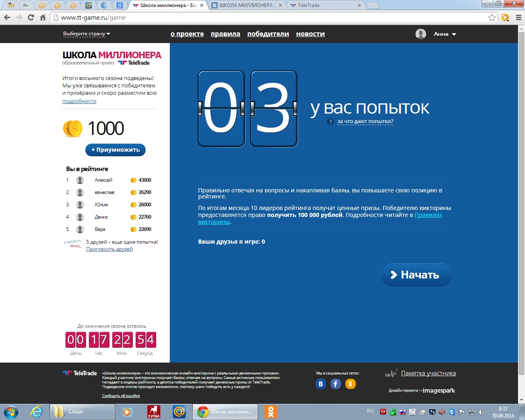Click the TeleTrade logo in the footer

80,373
